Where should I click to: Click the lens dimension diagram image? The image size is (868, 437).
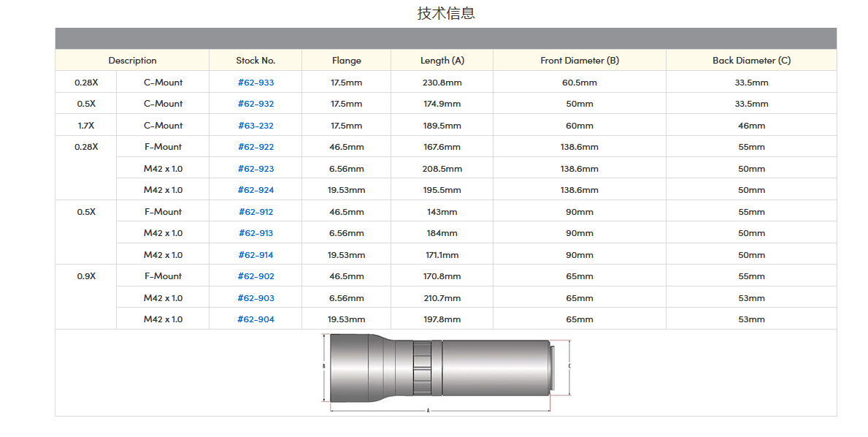[445, 372]
